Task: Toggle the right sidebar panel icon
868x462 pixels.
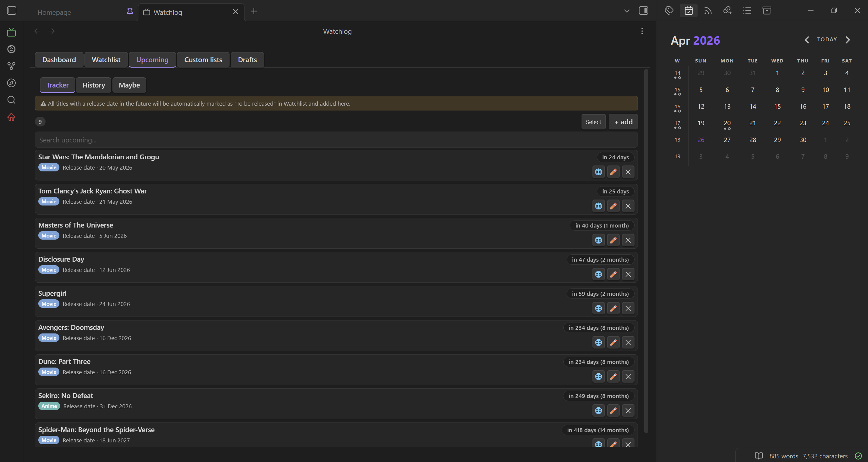Action: [643, 11]
